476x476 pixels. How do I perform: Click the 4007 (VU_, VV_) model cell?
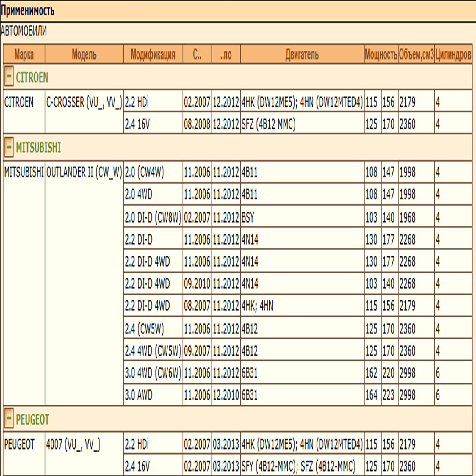tap(73, 444)
